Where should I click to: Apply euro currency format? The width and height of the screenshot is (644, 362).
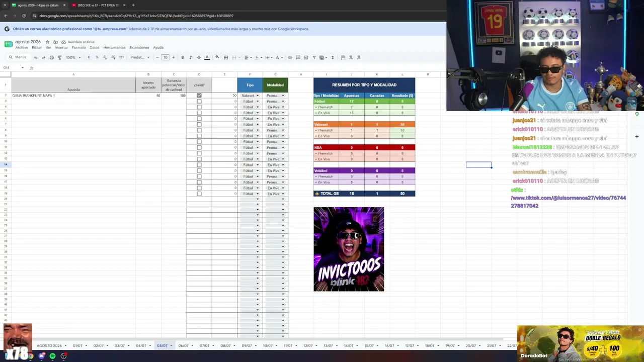click(89, 57)
